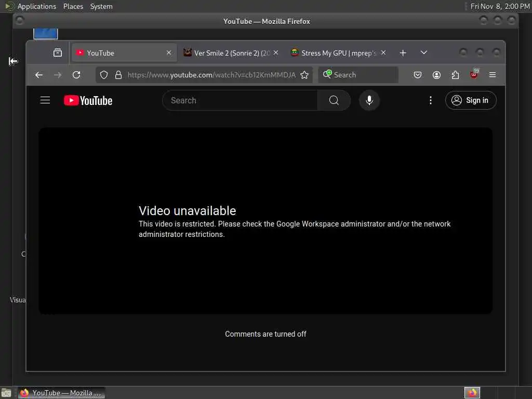The image size is (532, 399).
Task: Expand the list all tabs chevron
Action: click(x=424, y=52)
